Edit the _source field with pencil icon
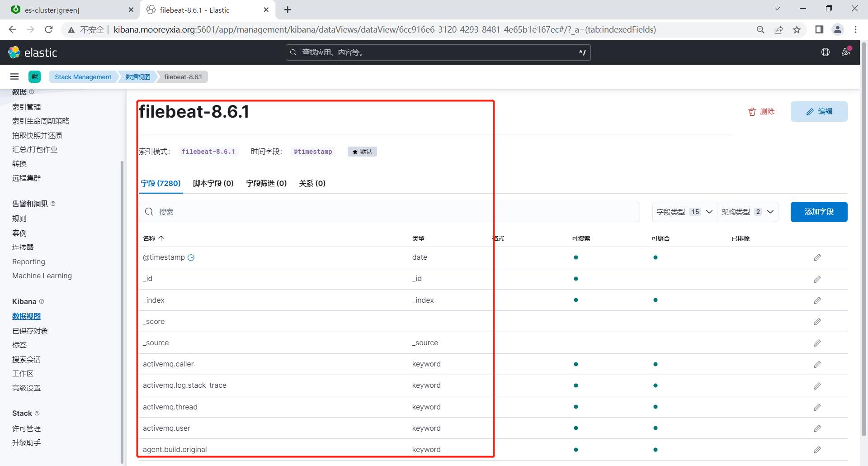This screenshot has width=868, height=466. 817,343
